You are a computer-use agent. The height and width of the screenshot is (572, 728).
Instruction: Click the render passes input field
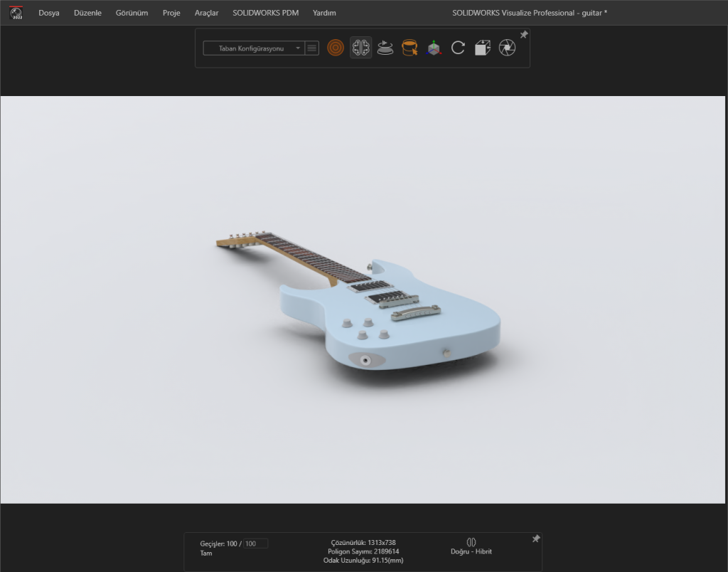coord(255,544)
